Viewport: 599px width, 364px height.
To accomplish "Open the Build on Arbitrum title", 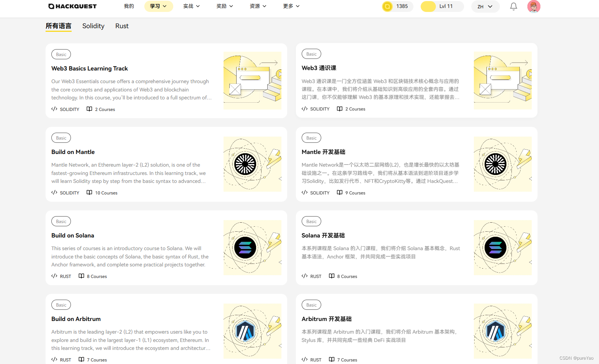I will (76, 319).
